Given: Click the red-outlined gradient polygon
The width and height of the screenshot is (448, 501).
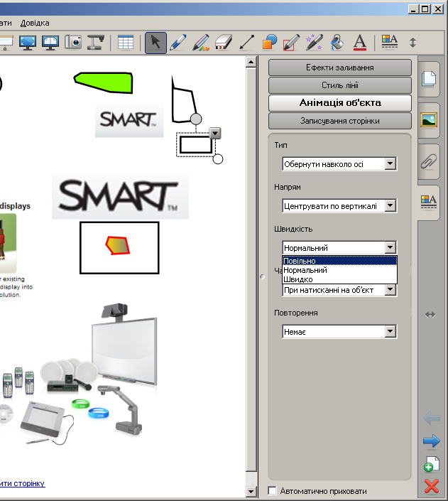Looking at the screenshot, I should pos(118,245).
